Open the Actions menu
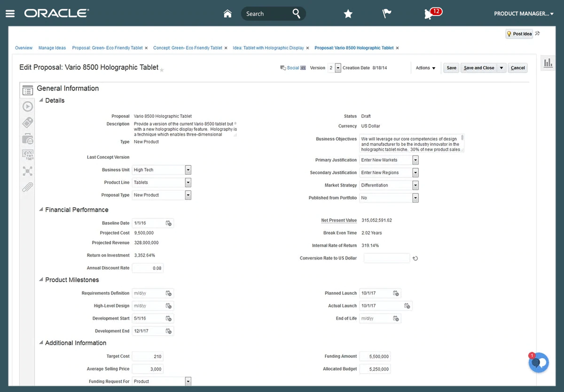This screenshot has width=564, height=392. click(x=425, y=68)
